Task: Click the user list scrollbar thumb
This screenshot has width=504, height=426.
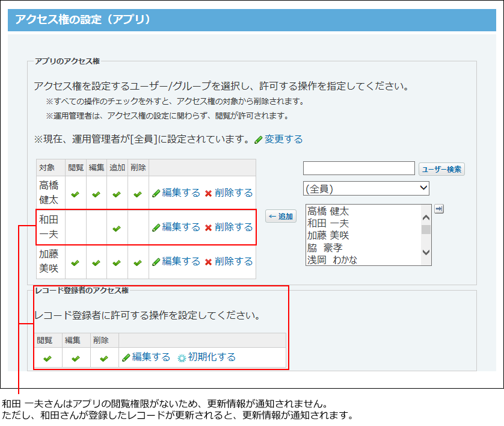Action: pyautogui.click(x=426, y=230)
